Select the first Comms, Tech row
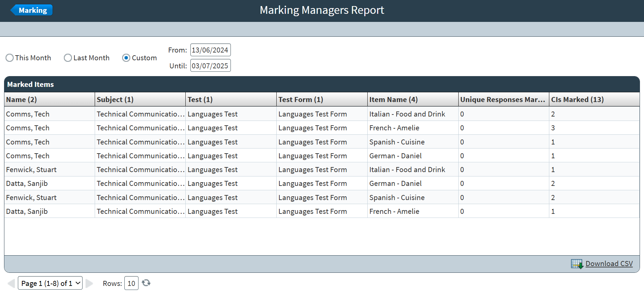The width and height of the screenshot is (644, 294). (x=28, y=114)
